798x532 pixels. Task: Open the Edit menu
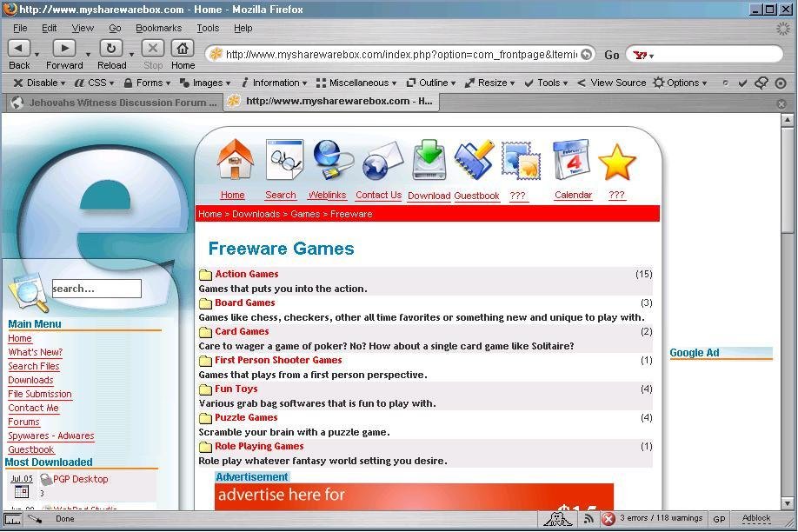pyautogui.click(x=50, y=28)
